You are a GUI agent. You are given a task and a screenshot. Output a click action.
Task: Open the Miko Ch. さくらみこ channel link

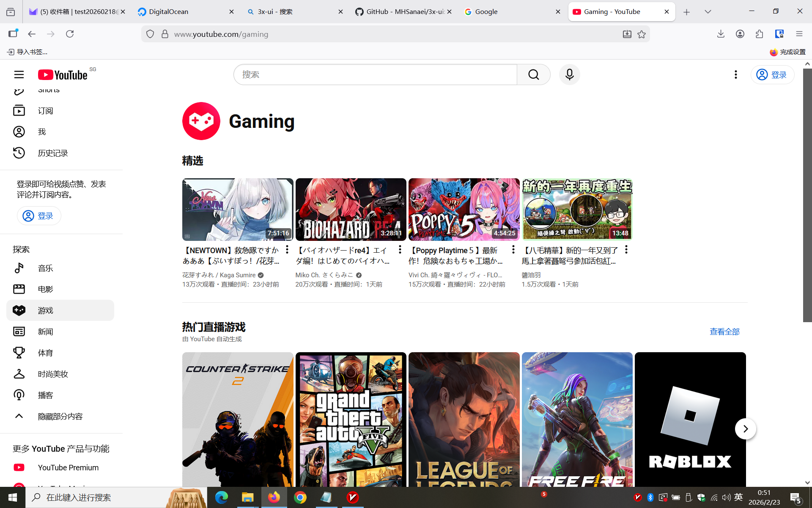coord(324,275)
